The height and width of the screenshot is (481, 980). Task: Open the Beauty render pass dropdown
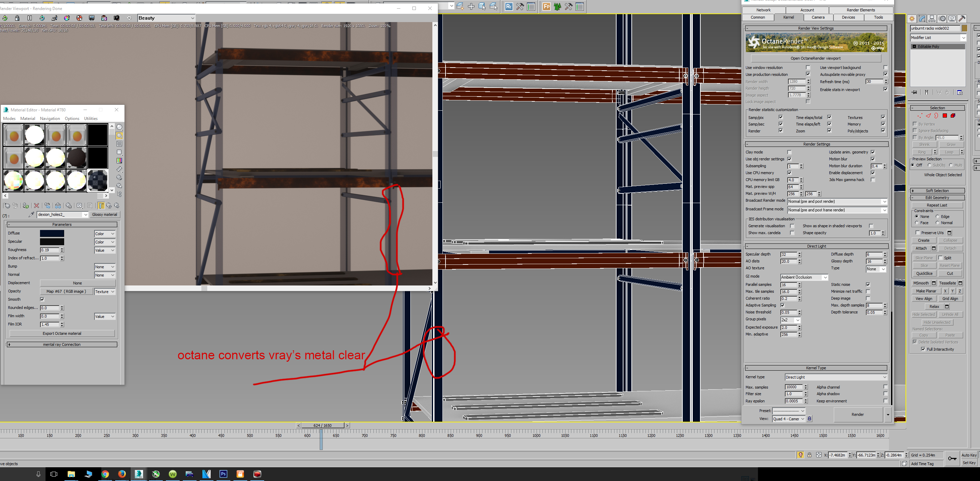point(166,18)
